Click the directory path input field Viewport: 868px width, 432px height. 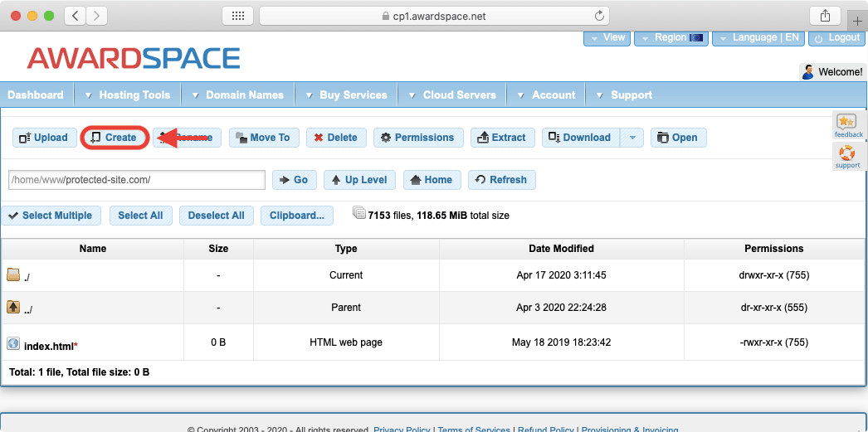[x=136, y=180]
